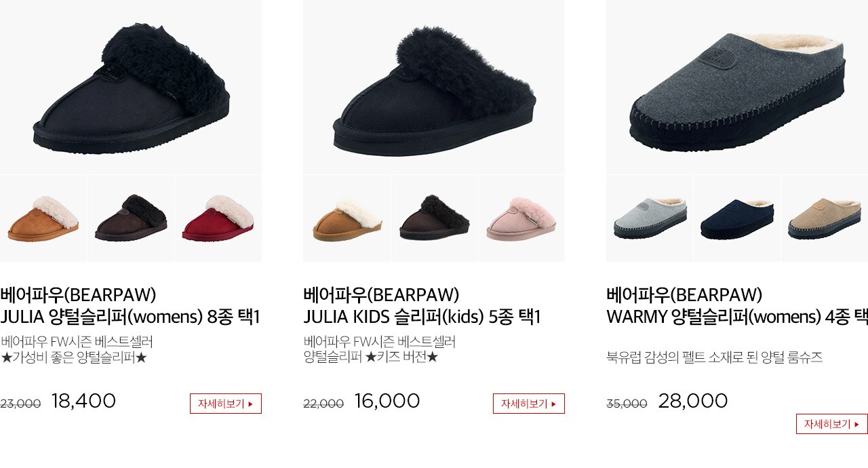Select the tan JULIA KIDS slipper thumbnail

tap(347, 219)
